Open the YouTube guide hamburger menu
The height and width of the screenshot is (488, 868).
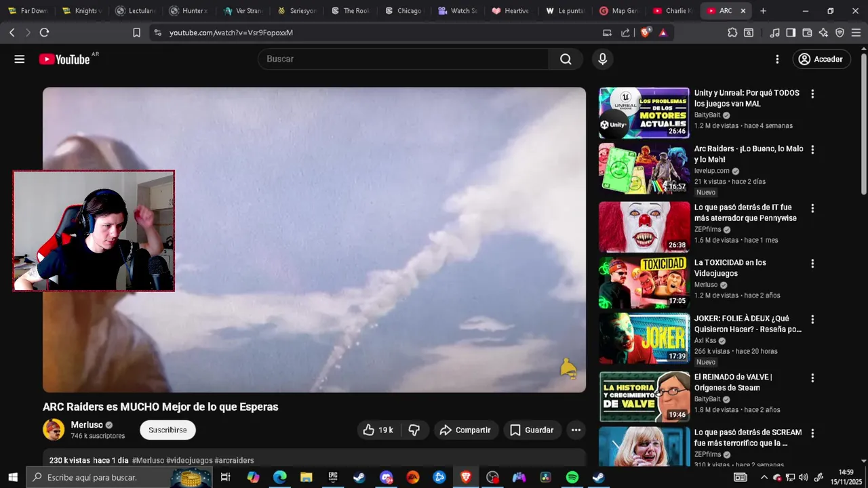[x=20, y=59]
